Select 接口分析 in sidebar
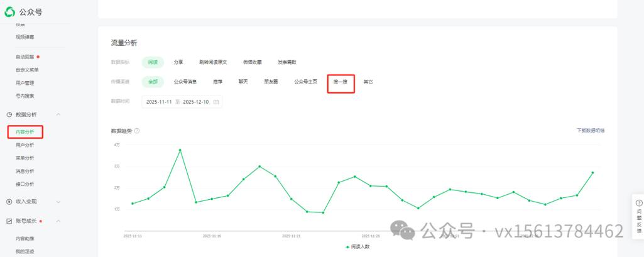644x257 pixels. (25, 184)
